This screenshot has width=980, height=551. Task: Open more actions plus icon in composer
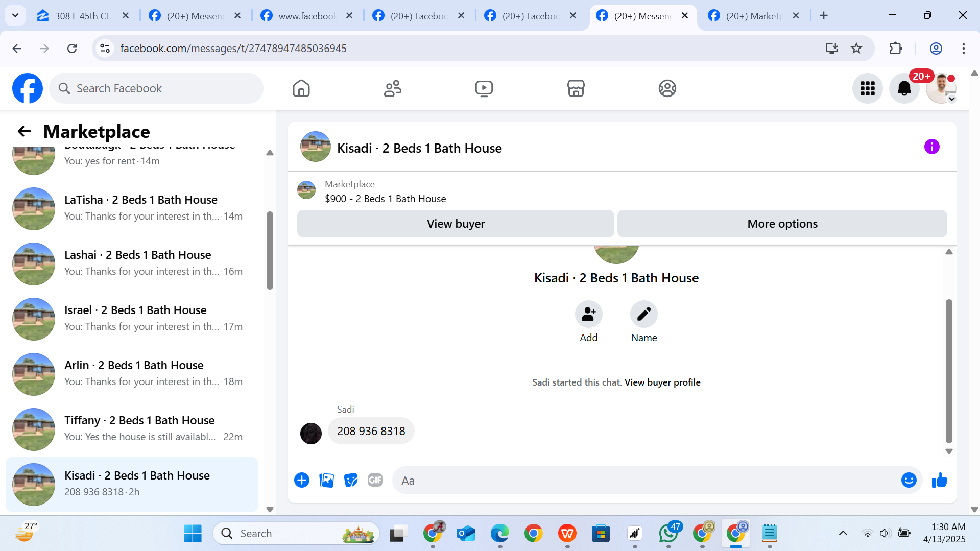pyautogui.click(x=302, y=481)
